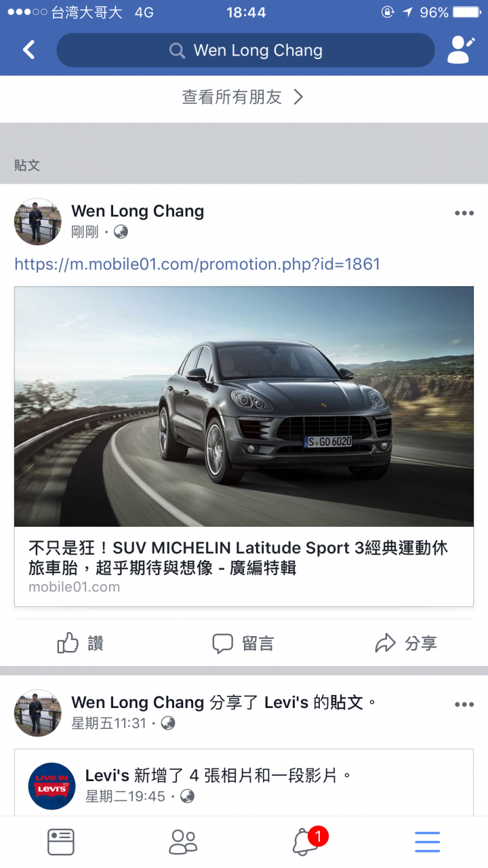Tap the share arrow on first post
488x868 pixels.
click(x=406, y=643)
